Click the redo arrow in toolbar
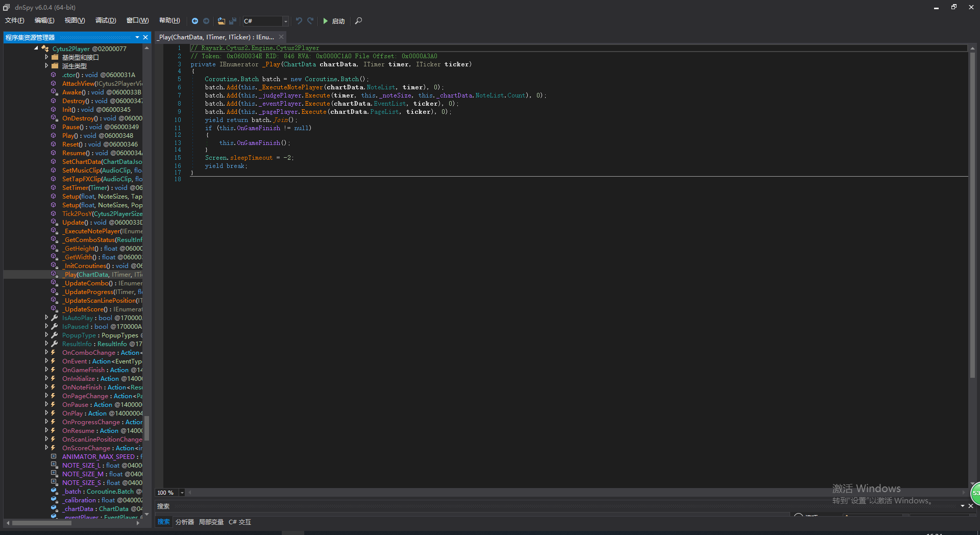 310,21
